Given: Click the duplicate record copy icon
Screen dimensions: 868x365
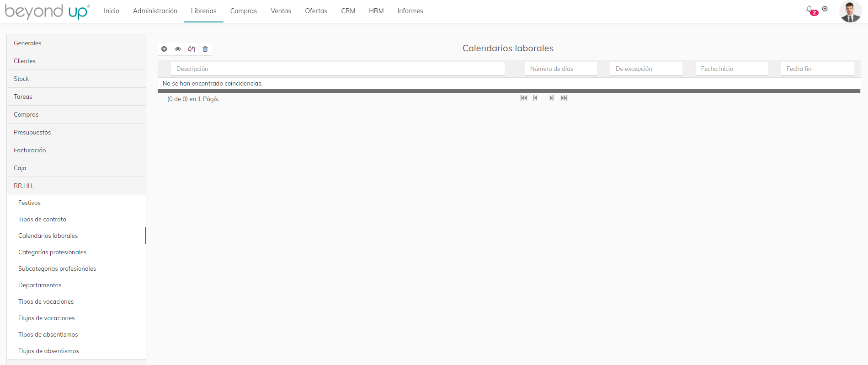Looking at the screenshot, I should pyautogui.click(x=192, y=49).
